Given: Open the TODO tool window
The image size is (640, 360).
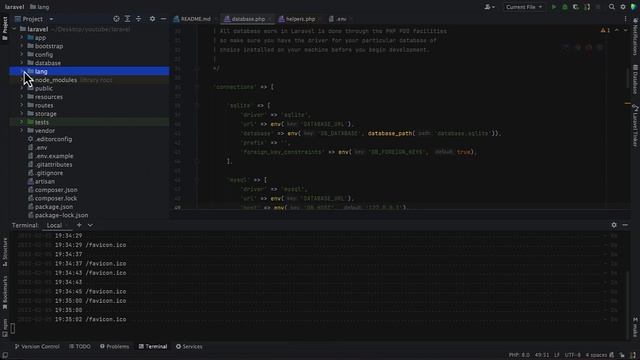Looking at the screenshot, I should point(80,347).
